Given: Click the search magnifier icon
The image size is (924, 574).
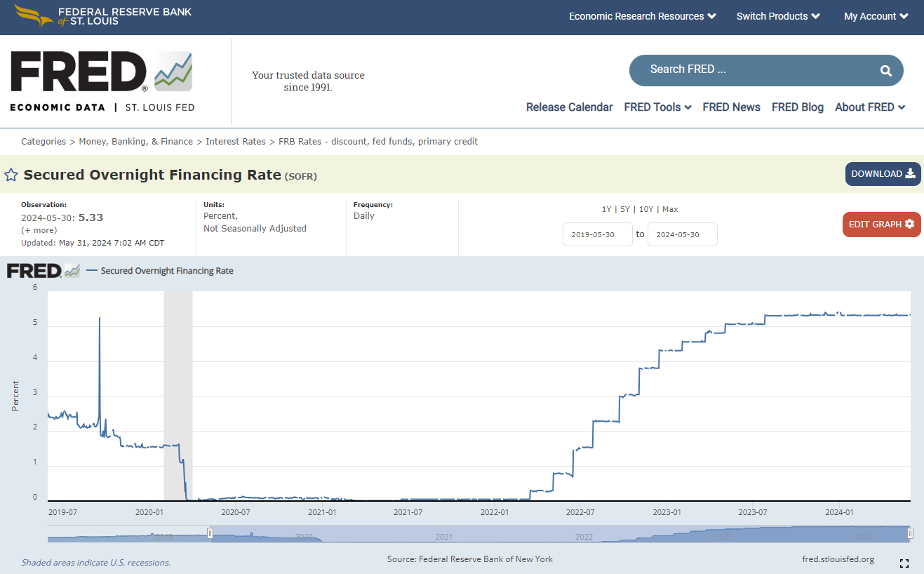Looking at the screenshot, I should pos(885,70).
